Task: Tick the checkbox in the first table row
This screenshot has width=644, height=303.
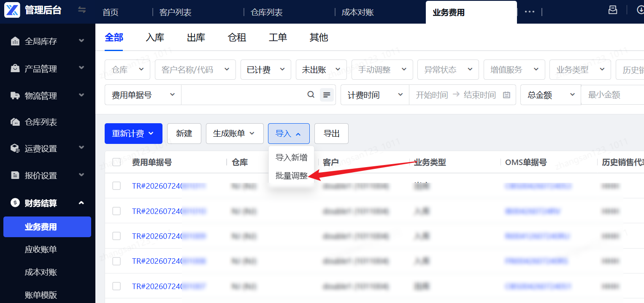Action: [116, 186]
